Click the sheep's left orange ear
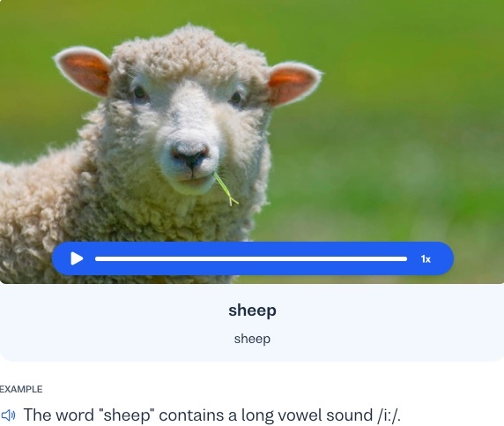Screen dimensions: 504x426 [x=85, y=71]
